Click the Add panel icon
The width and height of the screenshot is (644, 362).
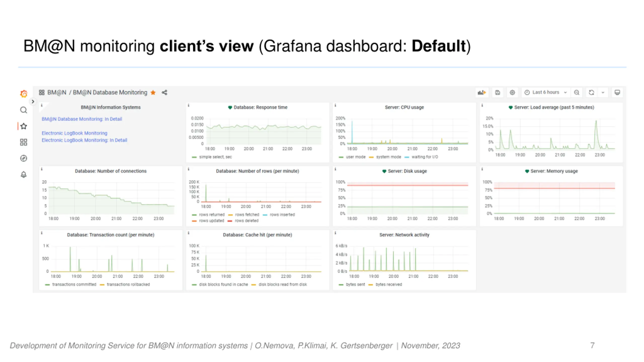[482, 93]
